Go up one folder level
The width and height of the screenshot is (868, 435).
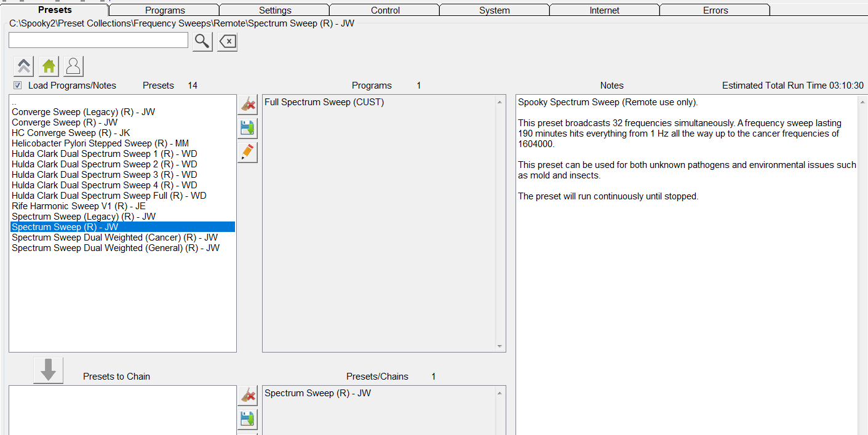24,66
